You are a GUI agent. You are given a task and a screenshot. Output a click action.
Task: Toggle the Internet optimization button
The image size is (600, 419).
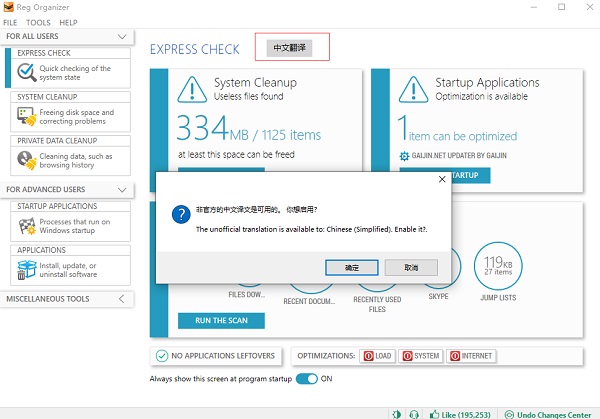(x=470, y=356)
